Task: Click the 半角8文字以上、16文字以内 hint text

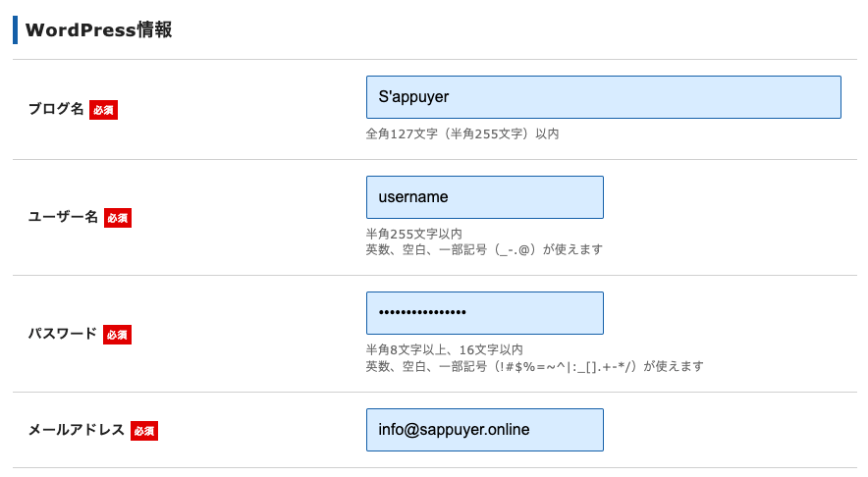Action: pos(444,349)
